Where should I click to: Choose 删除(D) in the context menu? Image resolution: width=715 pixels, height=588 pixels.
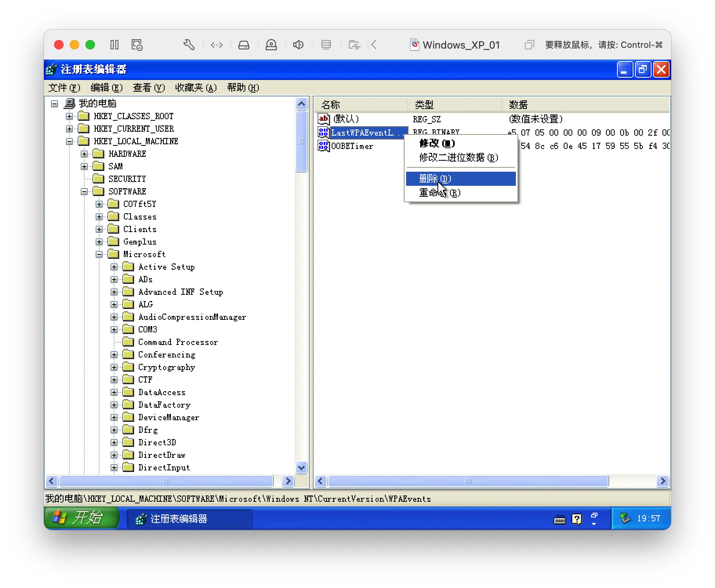(x=461, y=179)
